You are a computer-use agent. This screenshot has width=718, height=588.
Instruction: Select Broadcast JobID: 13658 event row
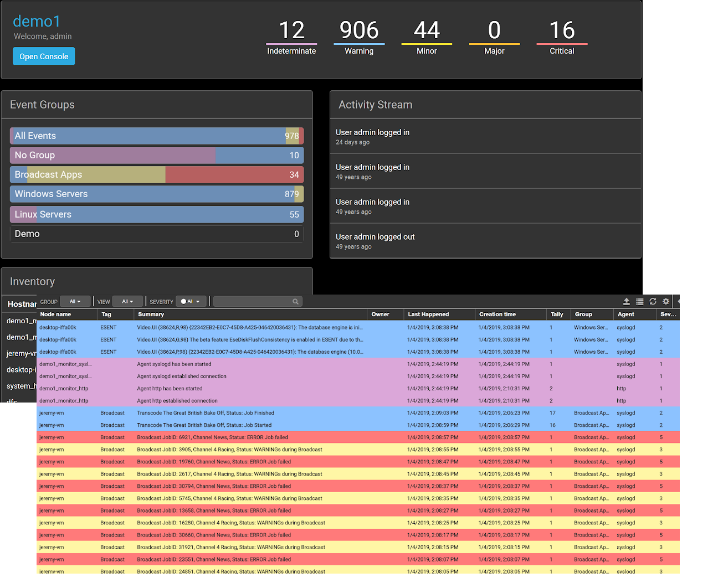coord(358,510)
